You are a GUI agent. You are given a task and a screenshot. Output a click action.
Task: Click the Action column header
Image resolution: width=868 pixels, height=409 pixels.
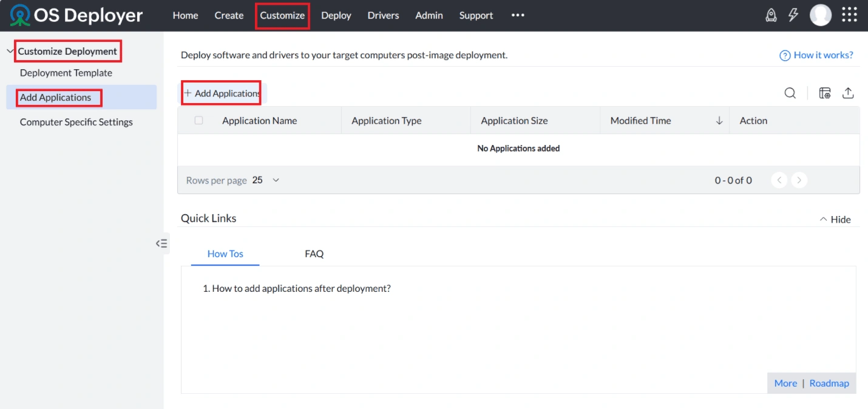(753, 121)
